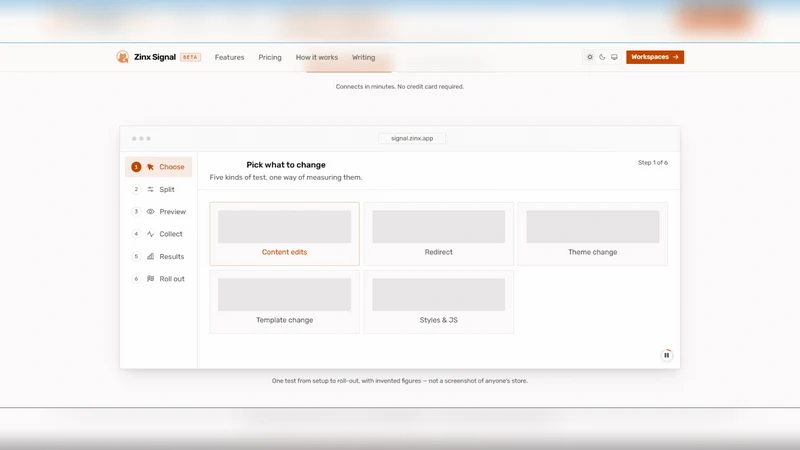
Task: Select the Content edits card thumbnail
Action: (x=284, y=227)
